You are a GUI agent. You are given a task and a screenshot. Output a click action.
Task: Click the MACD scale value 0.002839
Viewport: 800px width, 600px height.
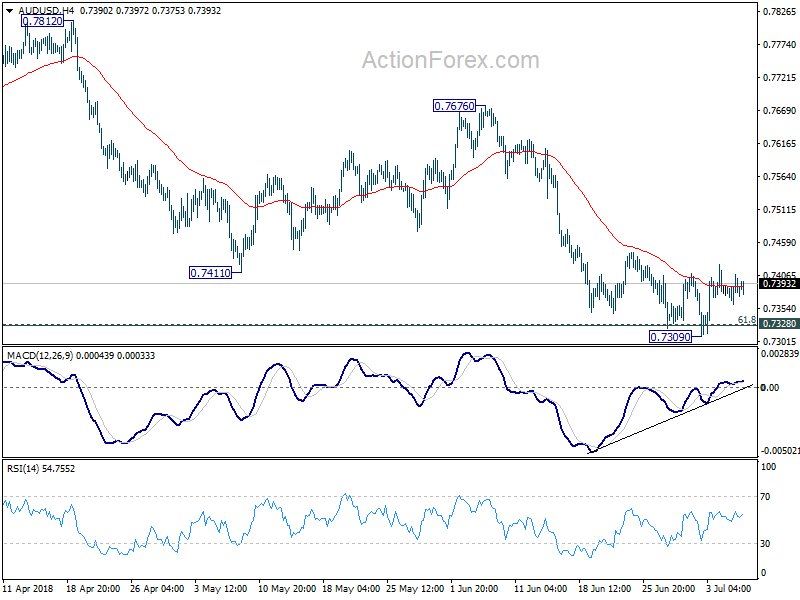pos(780,354)
